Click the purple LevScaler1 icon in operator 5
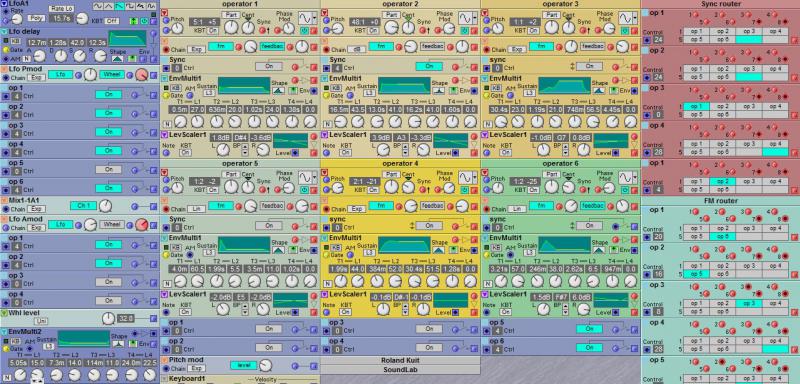800x384 pixels. 164,295
